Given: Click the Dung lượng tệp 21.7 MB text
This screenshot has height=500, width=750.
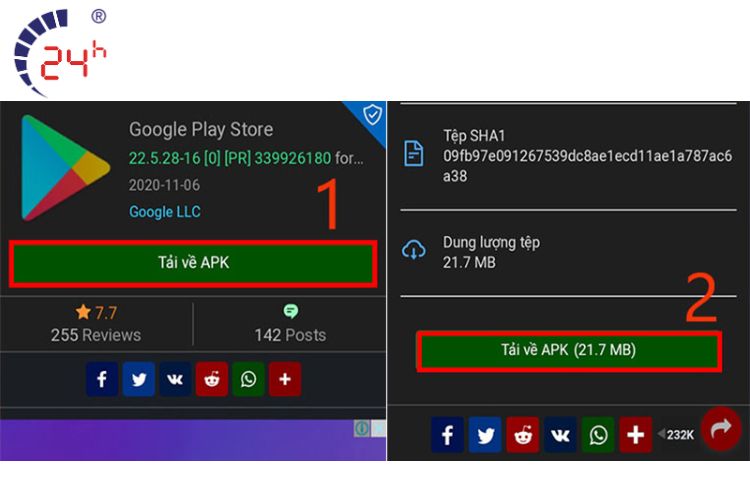Looking at the screenshot, I should click(491, 252).
